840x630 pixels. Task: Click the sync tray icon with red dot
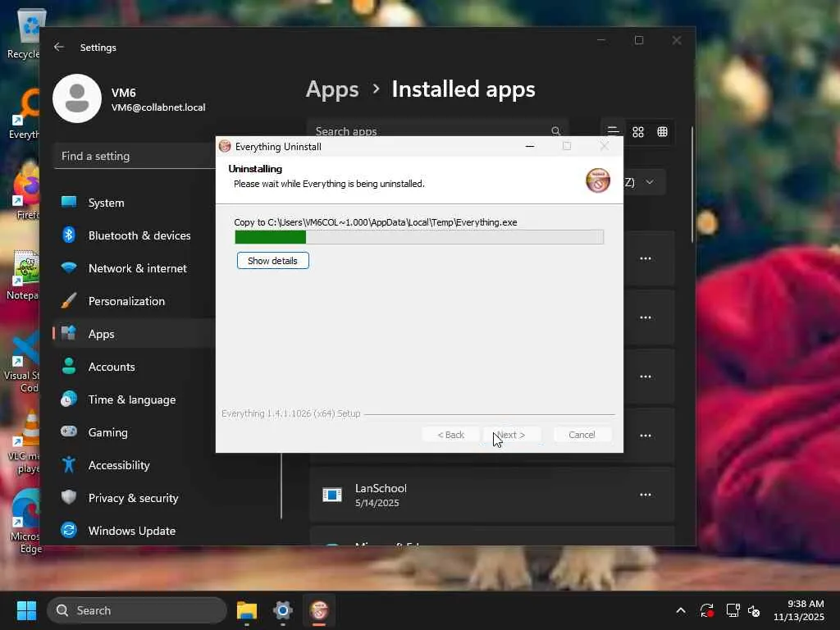click(706, 610)
